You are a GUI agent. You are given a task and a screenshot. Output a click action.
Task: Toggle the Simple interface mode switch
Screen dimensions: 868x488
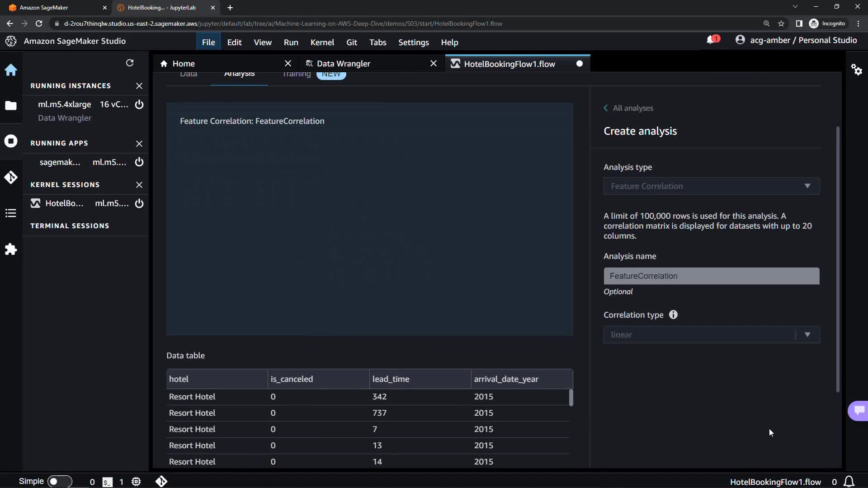pos(59,481)
